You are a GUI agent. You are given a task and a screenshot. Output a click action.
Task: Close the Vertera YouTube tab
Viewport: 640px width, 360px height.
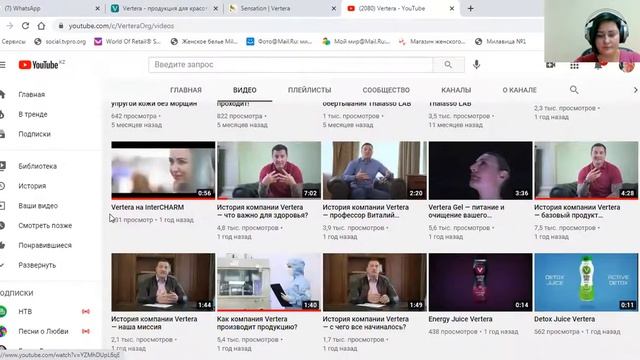[452, 8]
